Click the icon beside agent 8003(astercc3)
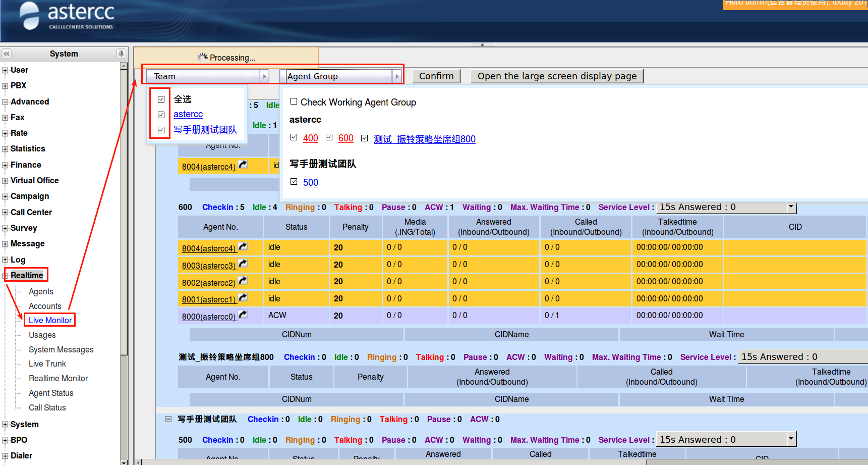Viewport: 868px width, 465px height. (243, 264)
